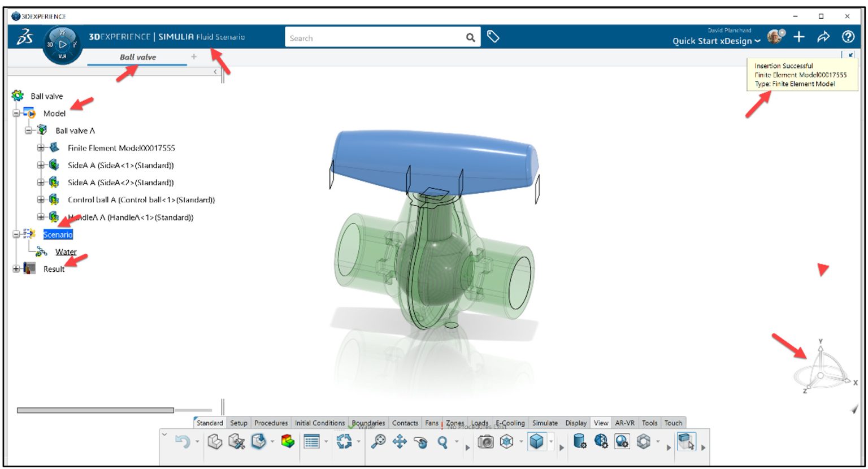This screenshot has width=868, height=469.
Task: Expand the Finite Element Model00017555 node
Action: (41, 148)
